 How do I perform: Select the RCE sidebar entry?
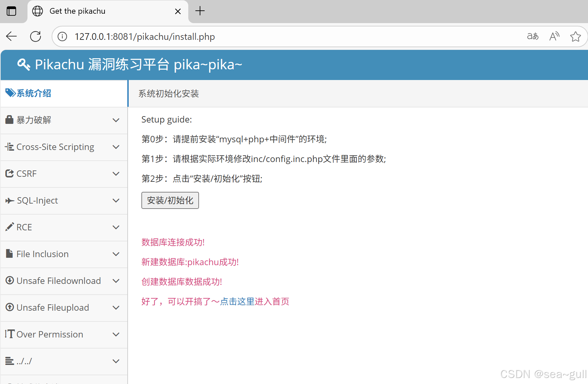pos(64,227)
